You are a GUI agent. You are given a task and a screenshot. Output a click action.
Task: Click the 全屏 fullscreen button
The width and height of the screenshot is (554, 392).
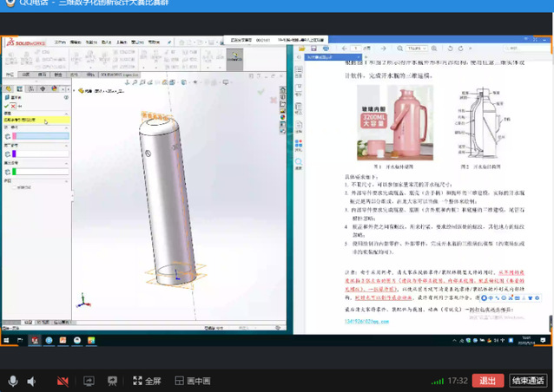coord(147,381)
